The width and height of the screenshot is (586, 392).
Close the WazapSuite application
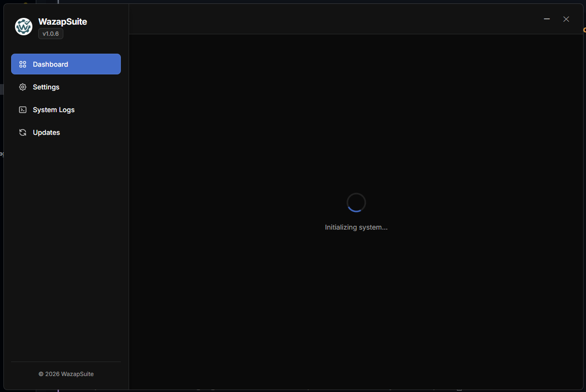566,19
